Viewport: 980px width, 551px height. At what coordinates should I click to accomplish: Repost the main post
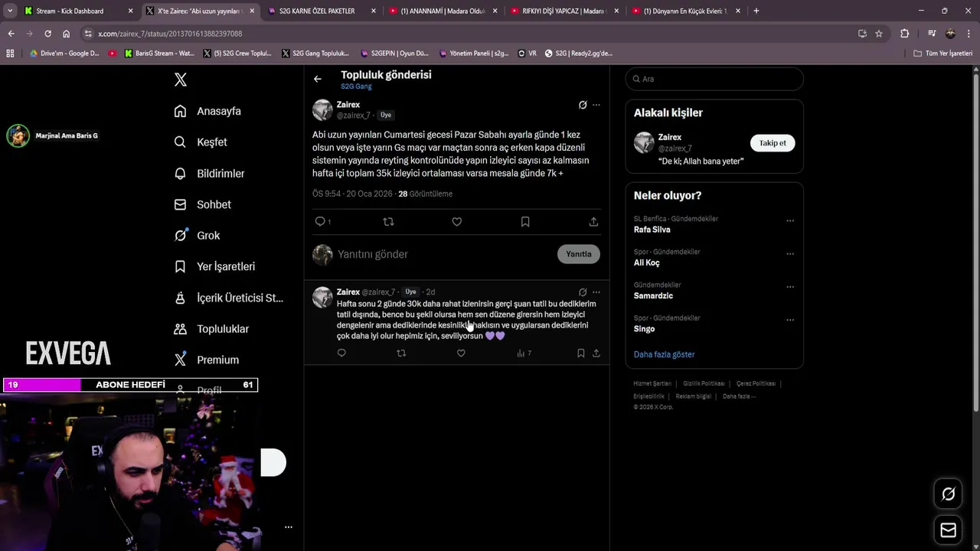(388, 221)
